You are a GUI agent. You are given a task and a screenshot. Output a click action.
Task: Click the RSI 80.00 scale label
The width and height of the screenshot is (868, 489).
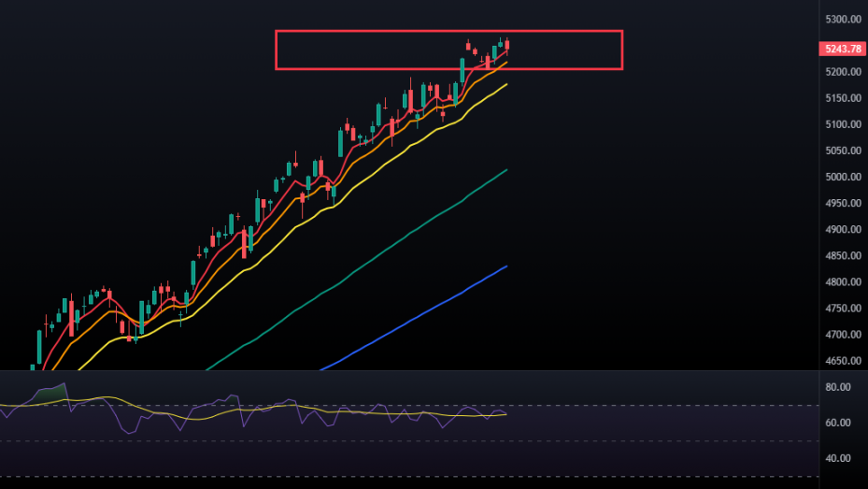837,387
